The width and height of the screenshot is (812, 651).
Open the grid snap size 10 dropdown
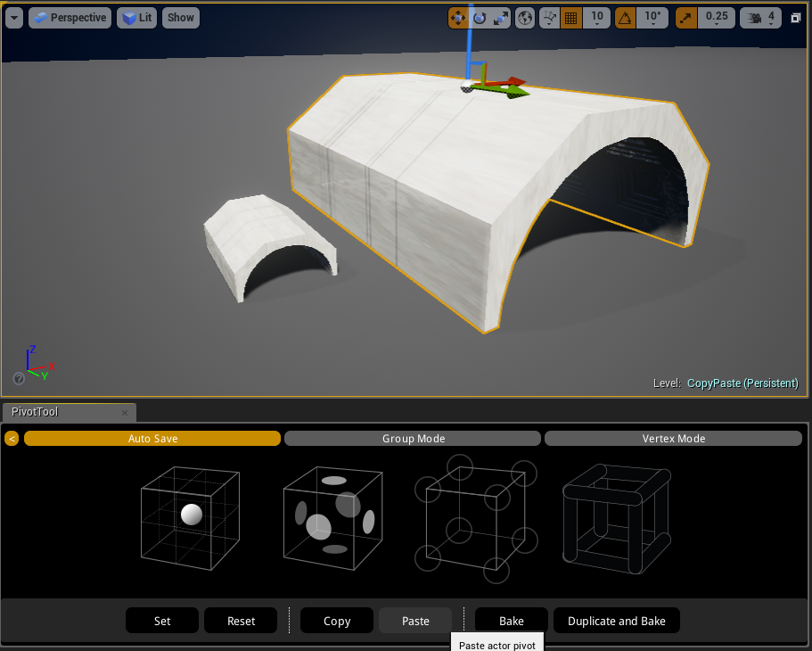tap(597, 18)
